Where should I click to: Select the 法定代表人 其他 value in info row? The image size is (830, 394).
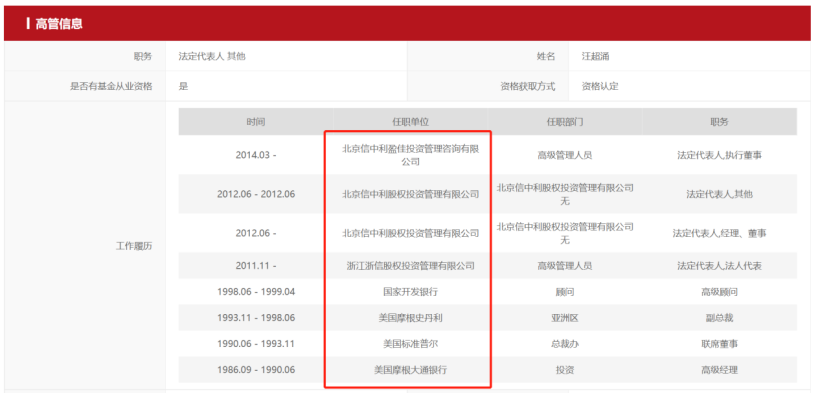212,56
